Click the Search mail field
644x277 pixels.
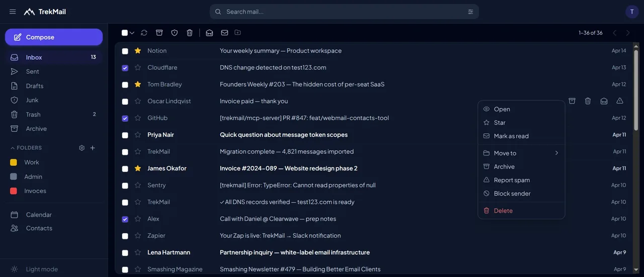point(344,12)
